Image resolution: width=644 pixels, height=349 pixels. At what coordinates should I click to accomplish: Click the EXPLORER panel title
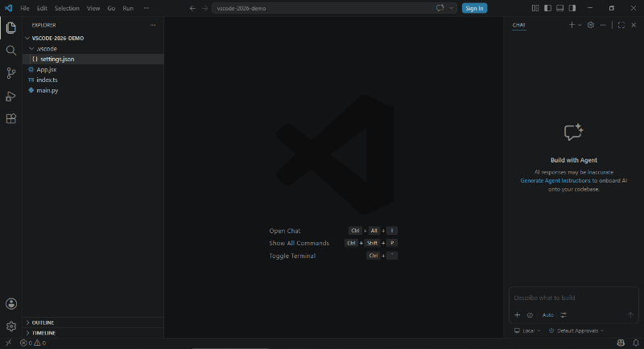[44, 25]
